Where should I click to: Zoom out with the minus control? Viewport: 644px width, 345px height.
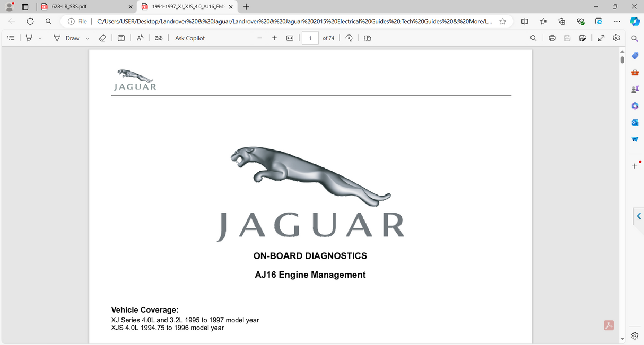260,38
